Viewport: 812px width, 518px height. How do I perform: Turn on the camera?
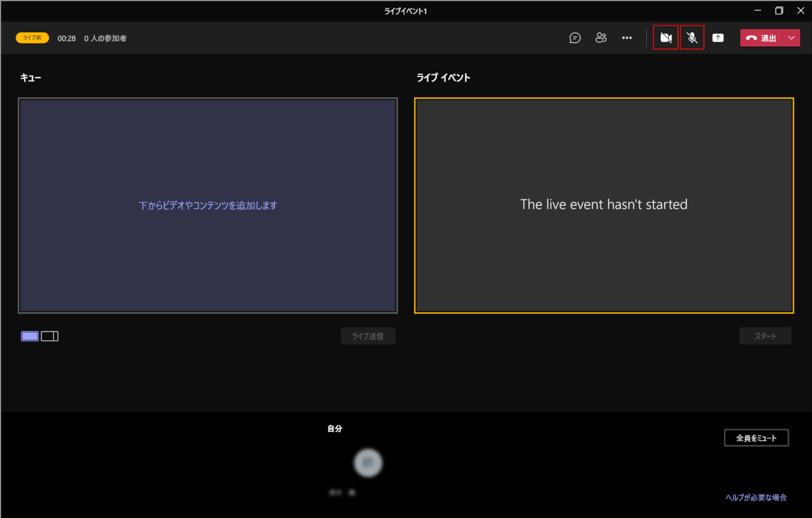pos(666,38)
